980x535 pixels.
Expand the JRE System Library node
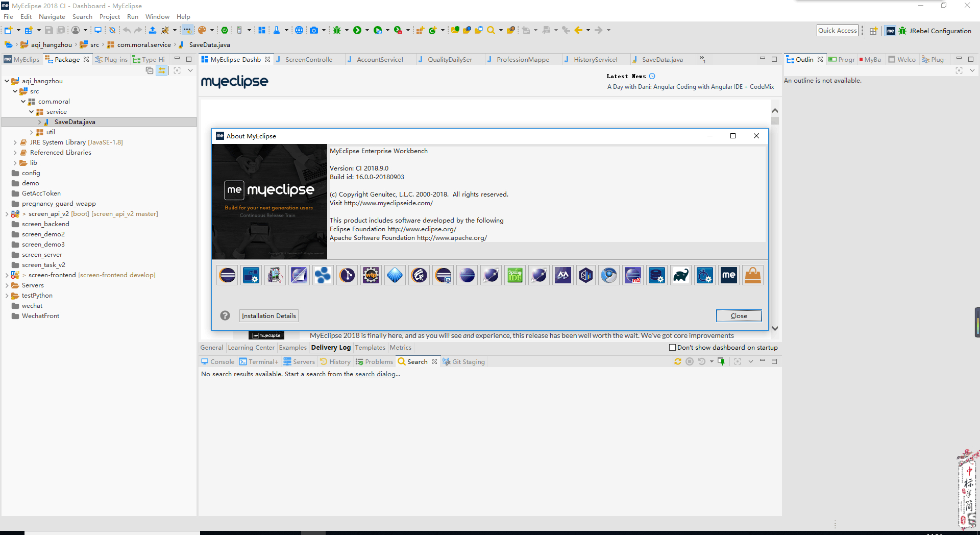(15, 142)
